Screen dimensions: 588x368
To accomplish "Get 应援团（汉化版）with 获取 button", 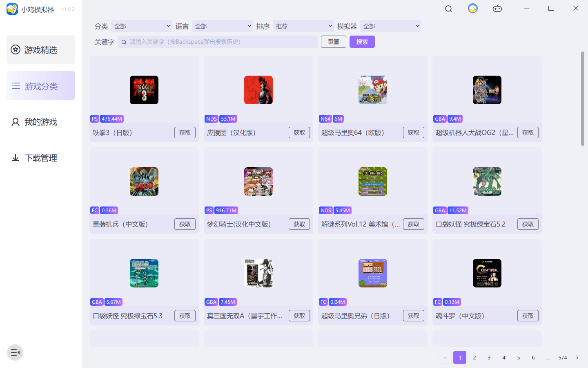I will 299,132.
